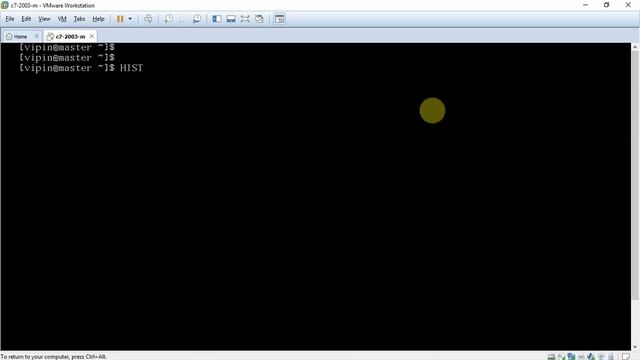Close the VMware Workstation window
Image resolution: width=640 pixels, height=360 pixels.
coord(628,5)
